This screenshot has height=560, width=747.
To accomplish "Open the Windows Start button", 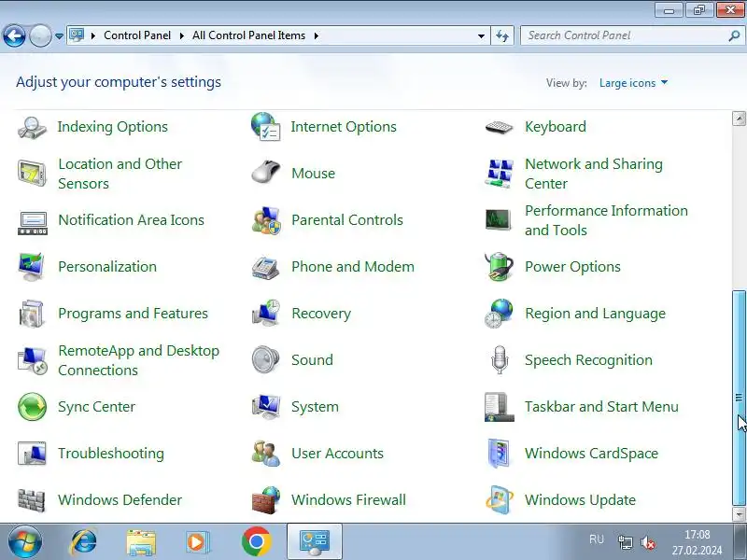I will click(25, 541).
